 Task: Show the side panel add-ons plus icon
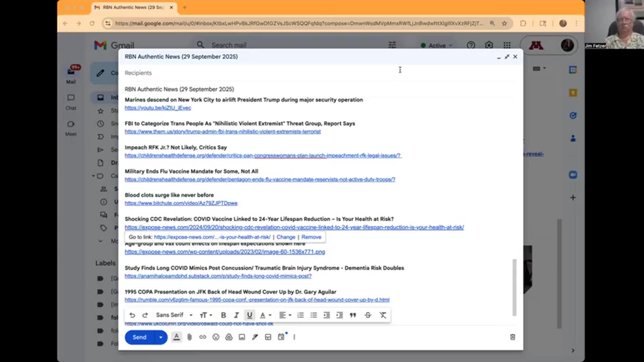573,198
